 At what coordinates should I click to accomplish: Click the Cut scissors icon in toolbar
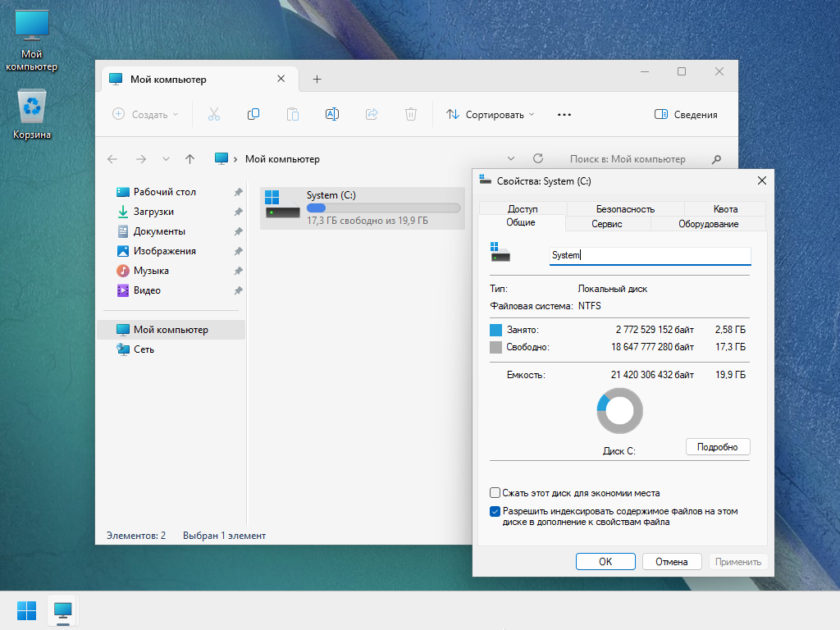click(x=214, y=115)
